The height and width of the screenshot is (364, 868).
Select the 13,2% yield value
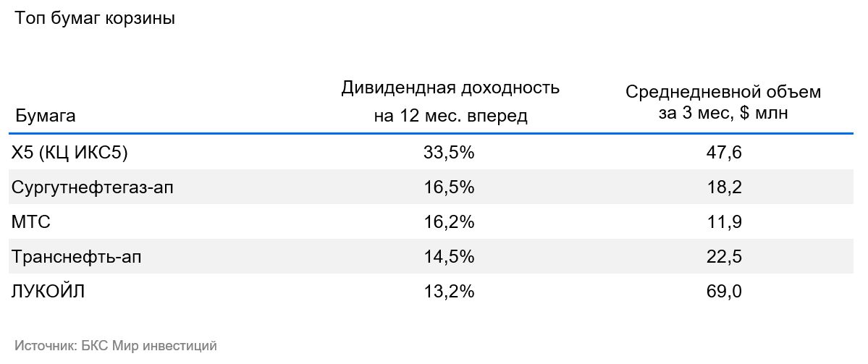(450, 292)
